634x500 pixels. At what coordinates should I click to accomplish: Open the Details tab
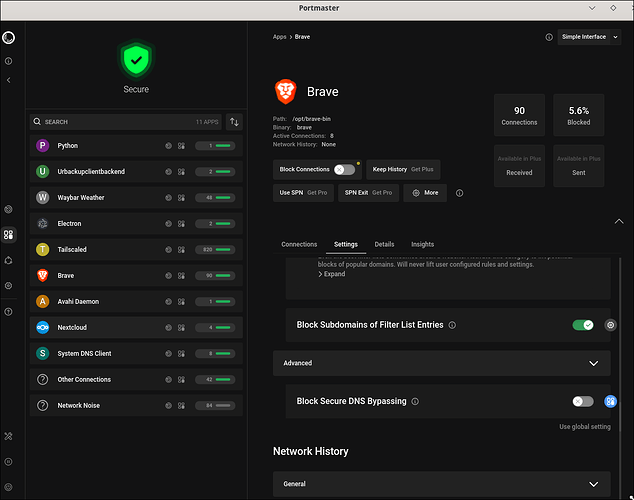tap(384, 245)
